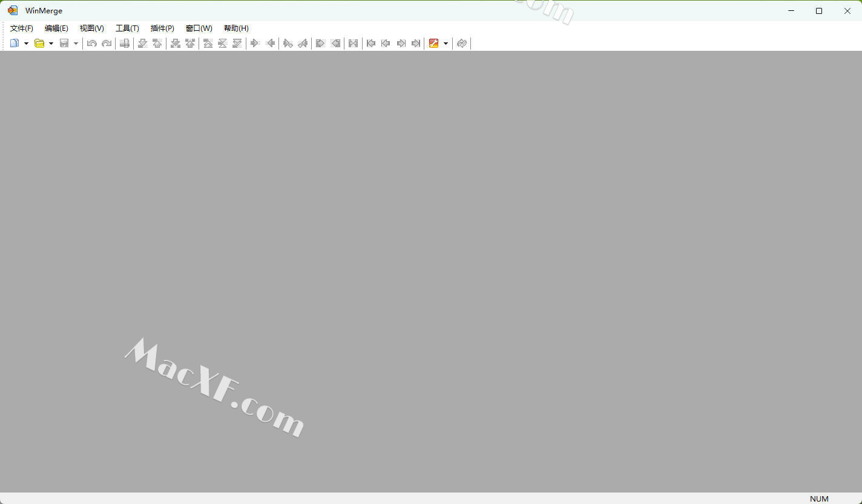Expand the Save dropdown arrow
This screenshot has height=504, width=862.
point(76,44)
